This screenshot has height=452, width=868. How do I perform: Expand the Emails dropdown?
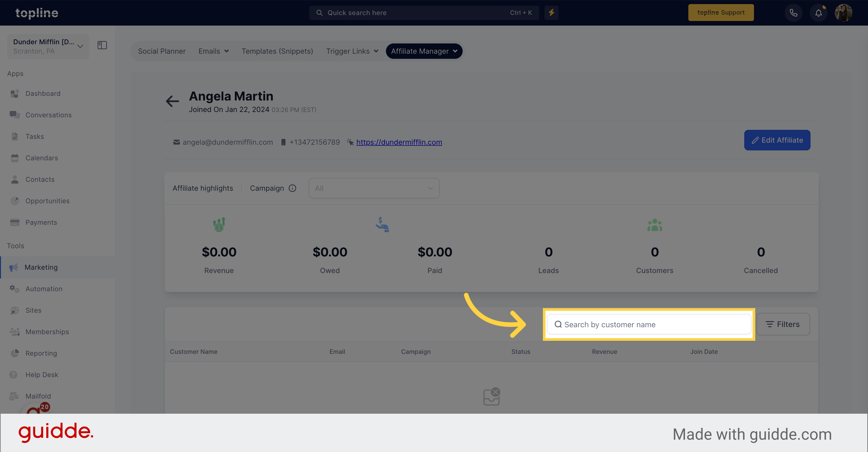pyautogui.click(x=214, y=51)
